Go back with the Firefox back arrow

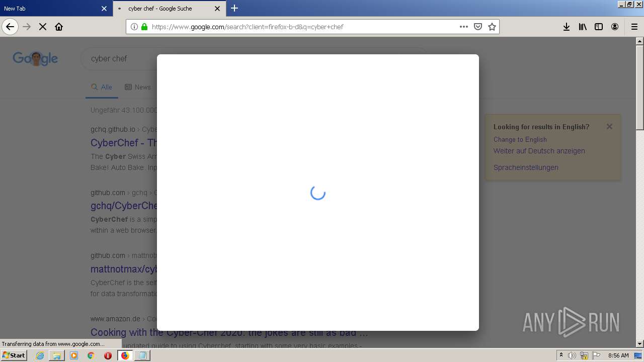point(10,27)
